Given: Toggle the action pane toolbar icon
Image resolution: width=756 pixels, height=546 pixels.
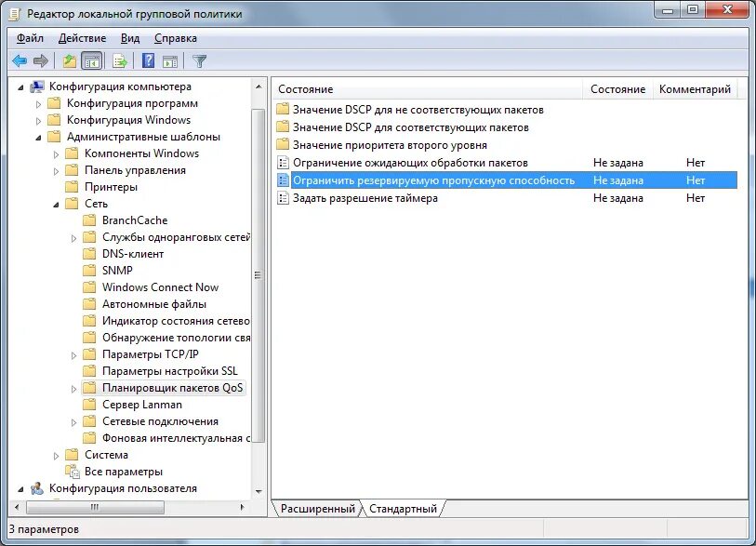Looking at the screenshot, I should pyautogui.click(x=170, y=61).
